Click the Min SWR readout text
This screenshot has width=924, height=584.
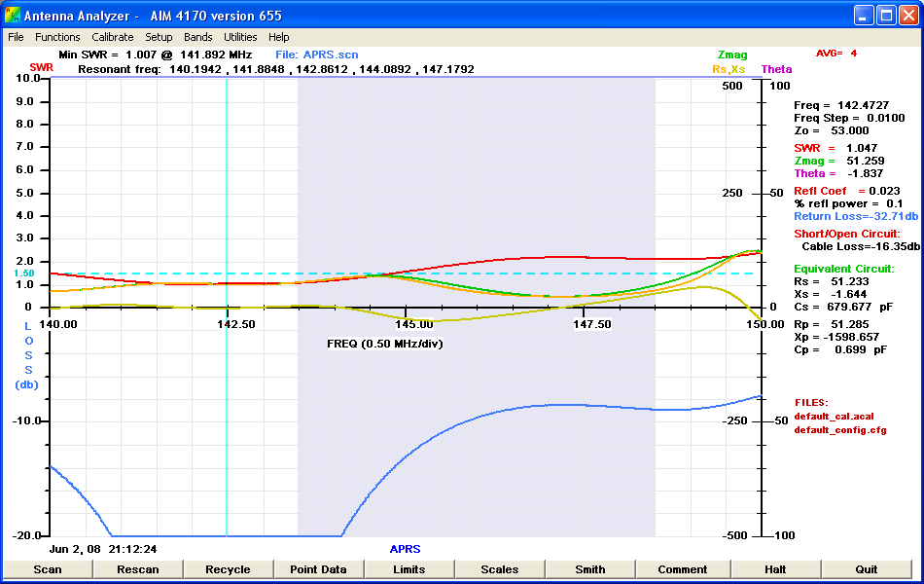[x=156, y=55]
